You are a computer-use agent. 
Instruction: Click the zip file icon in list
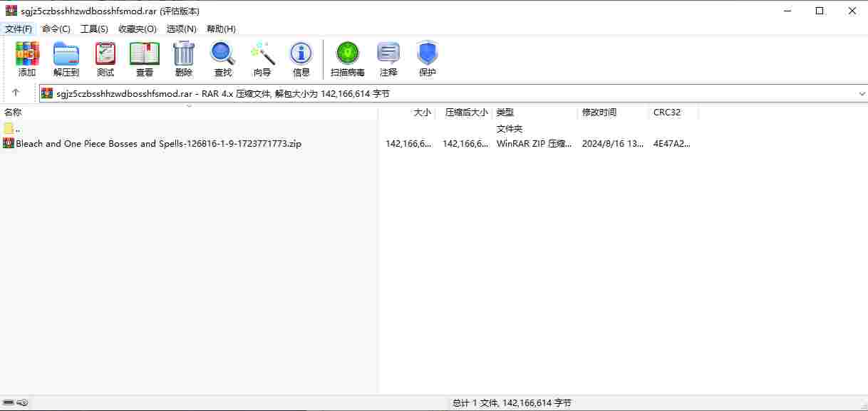point(9,143)
